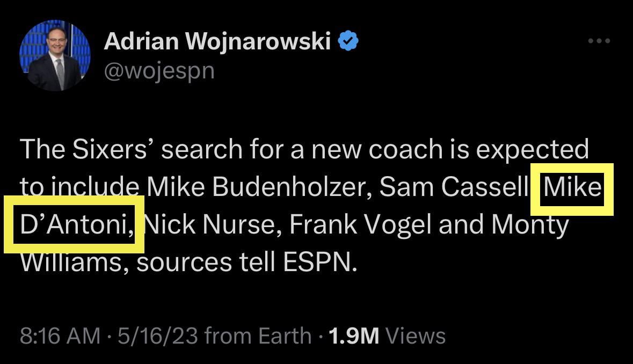Screen dimensions: 633x364
Task: Click the word Williams in the tweet
Action: tap(72, 263)
